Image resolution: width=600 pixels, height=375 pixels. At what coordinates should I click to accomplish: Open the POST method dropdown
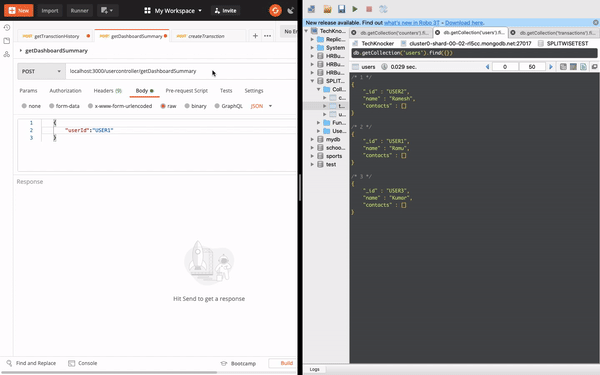pyautogui.click(x=41, y=71)
